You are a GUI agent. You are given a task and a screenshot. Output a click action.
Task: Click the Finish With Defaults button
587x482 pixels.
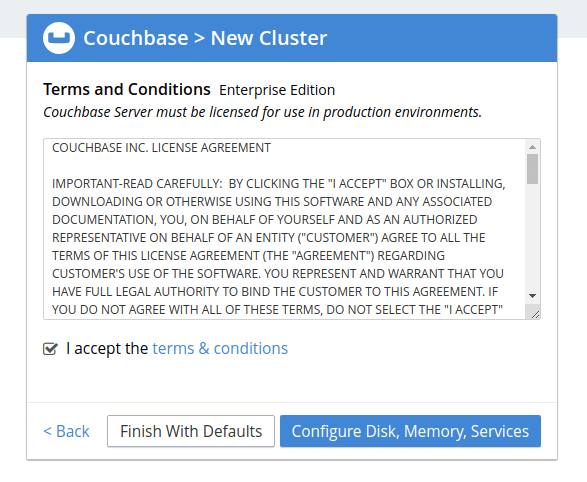click(x=191, y=431)
